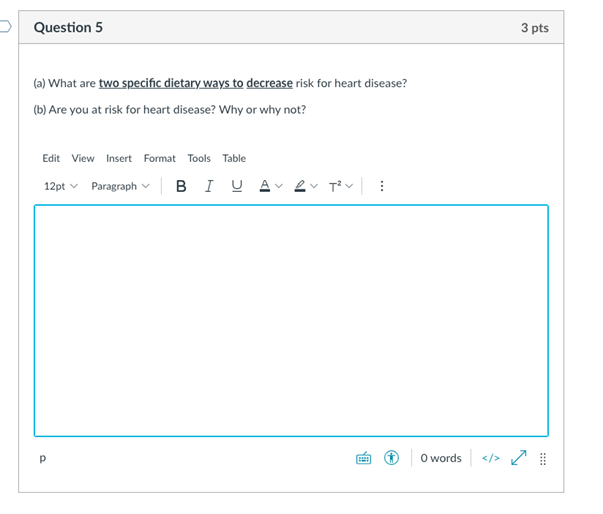Apply text color with A button

click(x=265, y=186)
